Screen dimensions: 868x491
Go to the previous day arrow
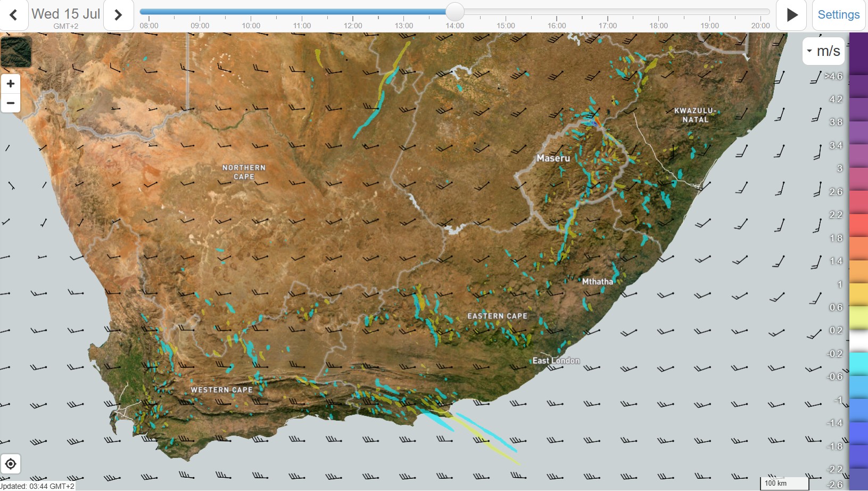[13, 15]
